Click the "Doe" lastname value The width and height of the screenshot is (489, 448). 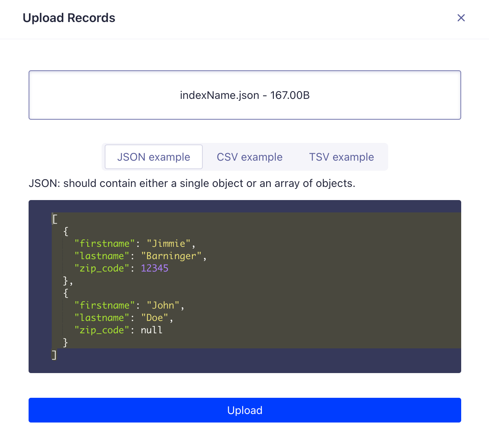point(155,318)
